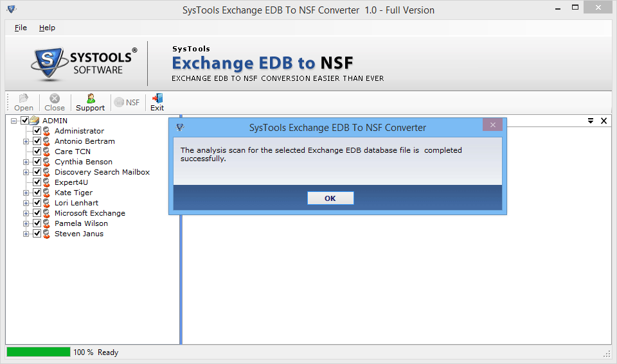Click the Cynthia Benson mailbox user icon
Viewport: 617px width, 364px height.
46,162
